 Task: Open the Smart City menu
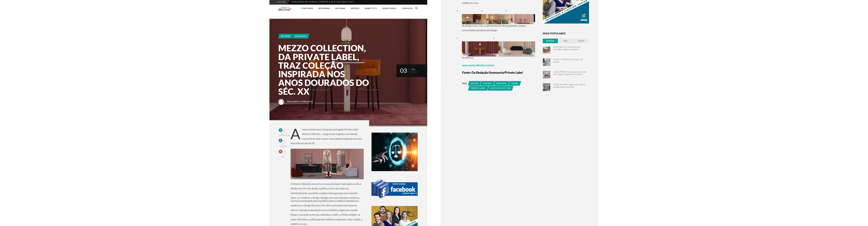(x=371, y=8)
